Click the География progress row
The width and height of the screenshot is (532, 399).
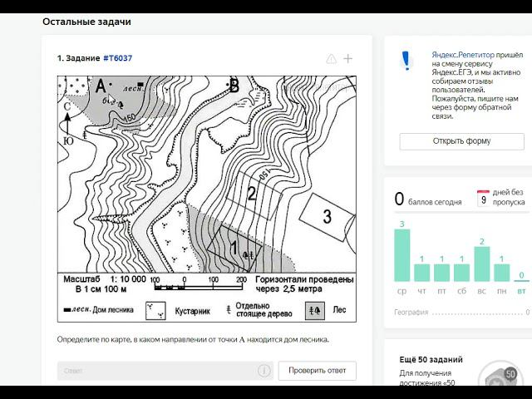462,313
